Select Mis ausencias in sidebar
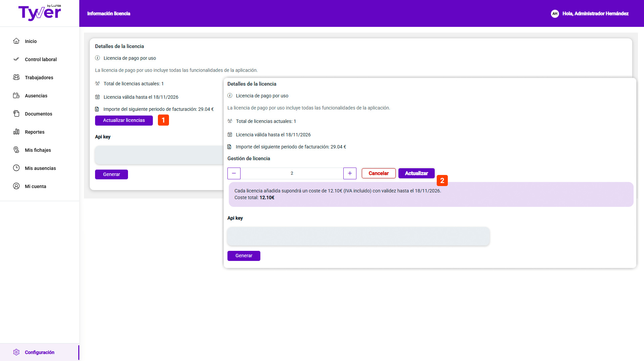This screenshot has width=644, height=361. (x=40, y=168)
